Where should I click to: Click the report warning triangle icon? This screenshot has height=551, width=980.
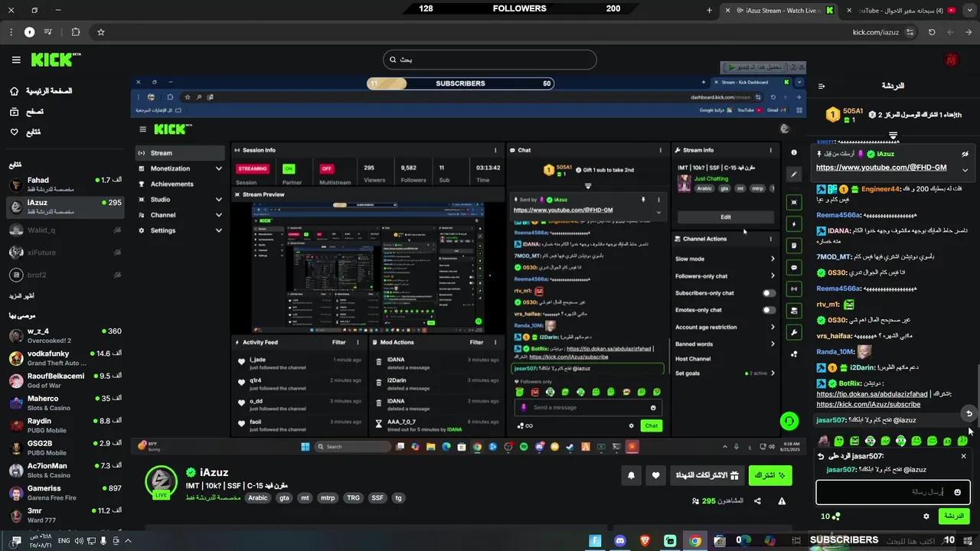tap(782, 501)
